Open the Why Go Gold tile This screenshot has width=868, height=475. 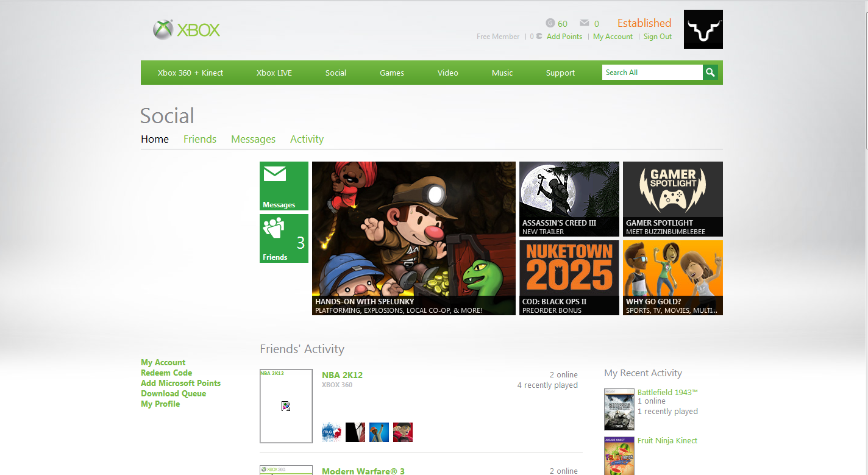(x=673, y=277)
